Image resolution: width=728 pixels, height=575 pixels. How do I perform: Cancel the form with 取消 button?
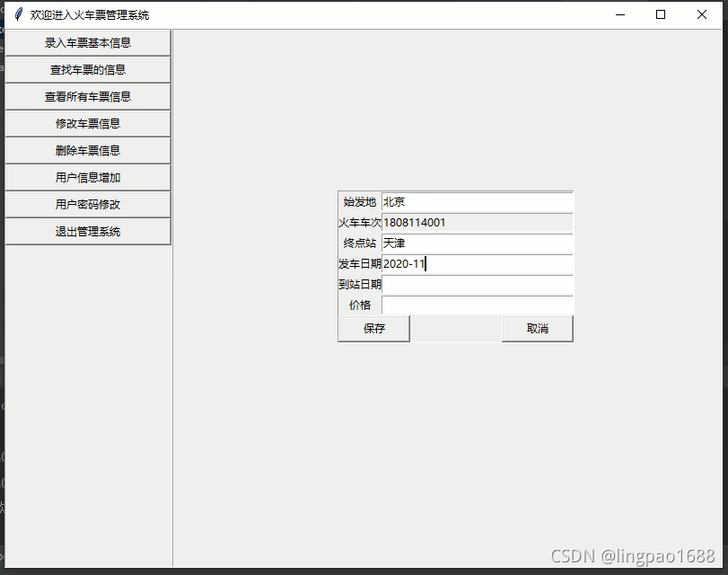click(538, 329)
